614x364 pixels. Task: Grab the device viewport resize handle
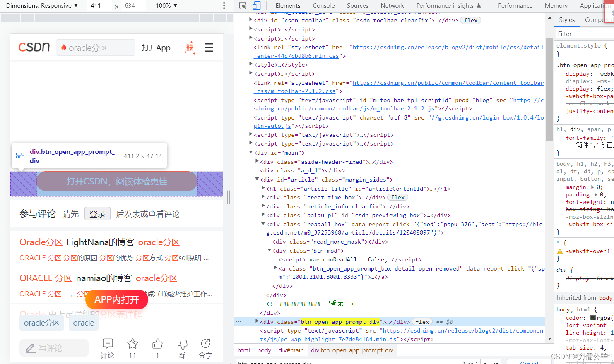[x=228, y=197]
